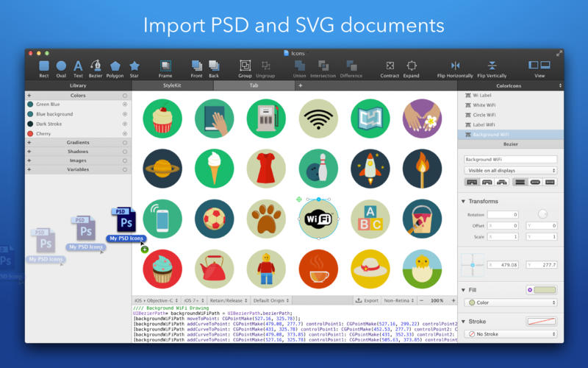Toggle the circle beside Gradients header

point(125,143)
